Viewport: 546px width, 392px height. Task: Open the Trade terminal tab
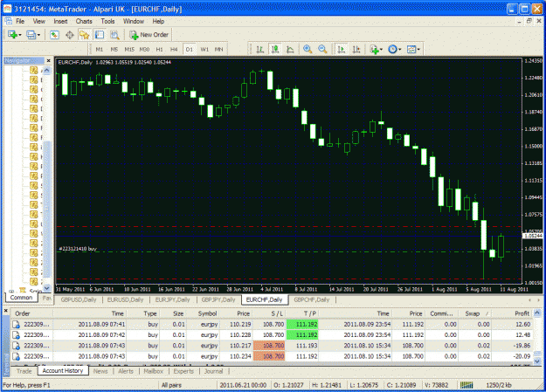(24, 371)
